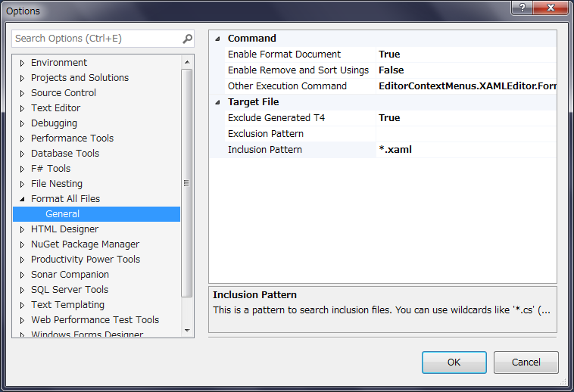Click the Search Options input field
574x392 pixels.
pyautogui.click(x=97, y=39)
